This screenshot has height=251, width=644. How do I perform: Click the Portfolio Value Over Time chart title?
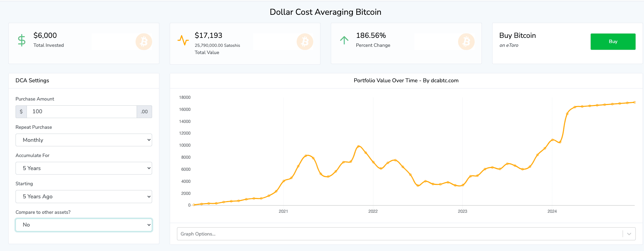(406, 81)
